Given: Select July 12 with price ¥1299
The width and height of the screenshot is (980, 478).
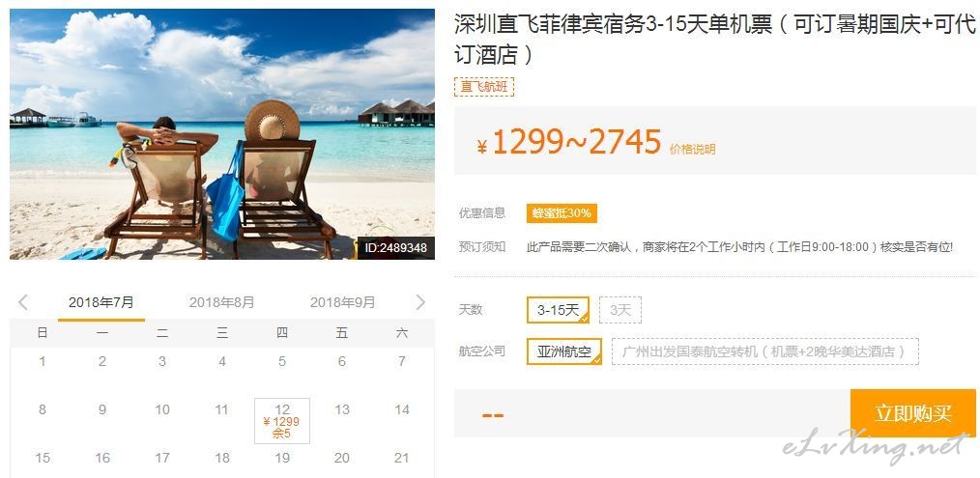Looking at the screenshot, I should click(x=282, y=421).
